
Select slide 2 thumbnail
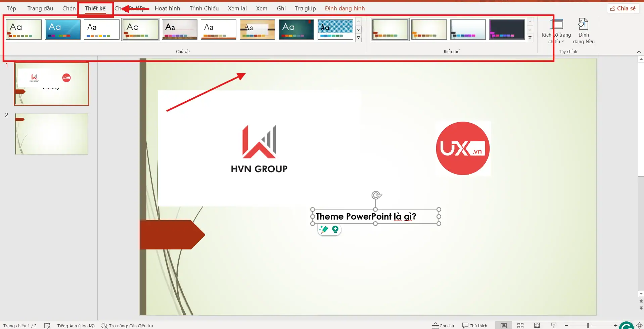click(x=51, y=134)
